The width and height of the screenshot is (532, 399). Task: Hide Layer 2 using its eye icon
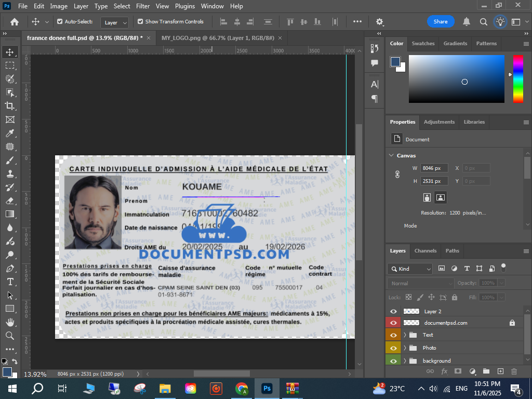[393, 311]
